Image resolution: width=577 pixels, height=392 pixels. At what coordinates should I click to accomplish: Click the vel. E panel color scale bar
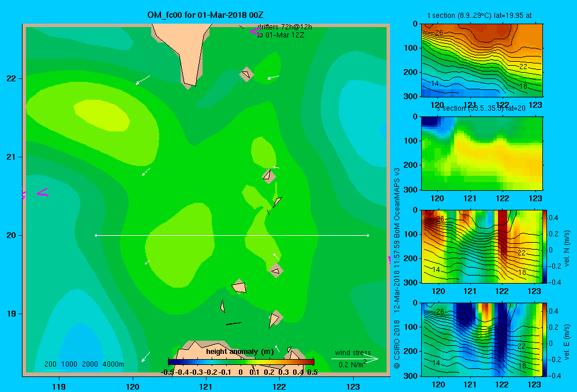[545, 340]
